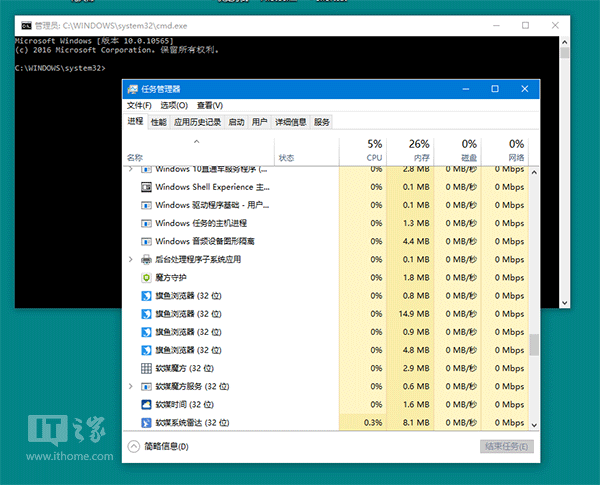The image size is (600, 485).
Task: Switch to the 性能 tab
Action: pos(159,122)
